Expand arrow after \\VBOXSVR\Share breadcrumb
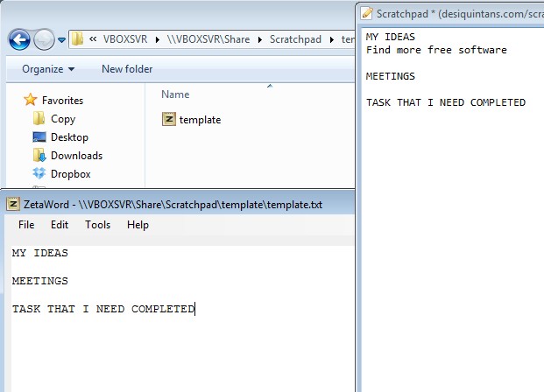 point(260,40)
